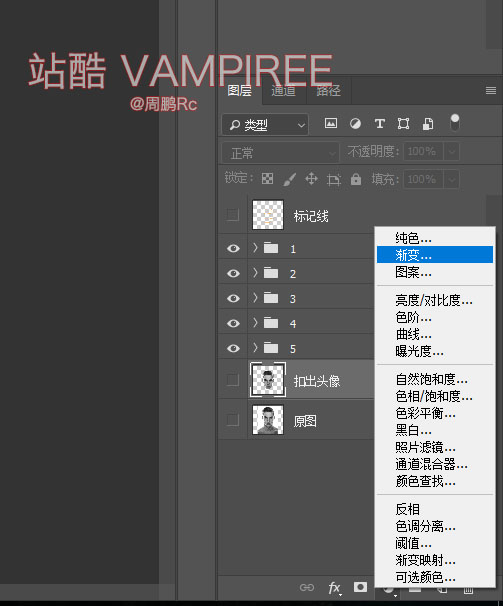Choose 曲线... in the popup menu
The image size is (503, 606).
[413, 334]
